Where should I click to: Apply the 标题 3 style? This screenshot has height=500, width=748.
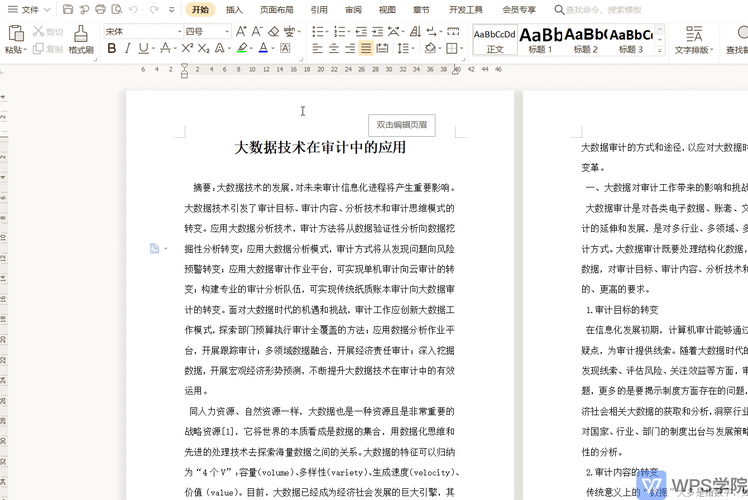pos(631,40)
